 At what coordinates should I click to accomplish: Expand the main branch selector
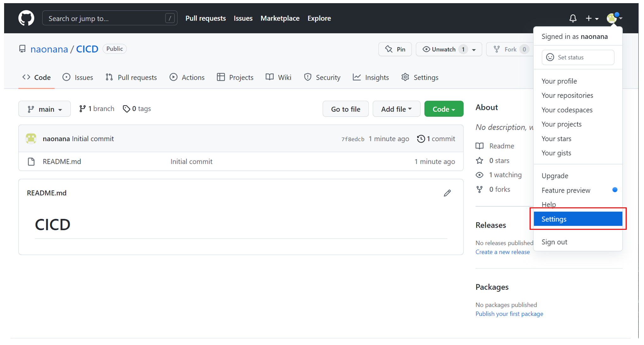[x=45, y=109]
